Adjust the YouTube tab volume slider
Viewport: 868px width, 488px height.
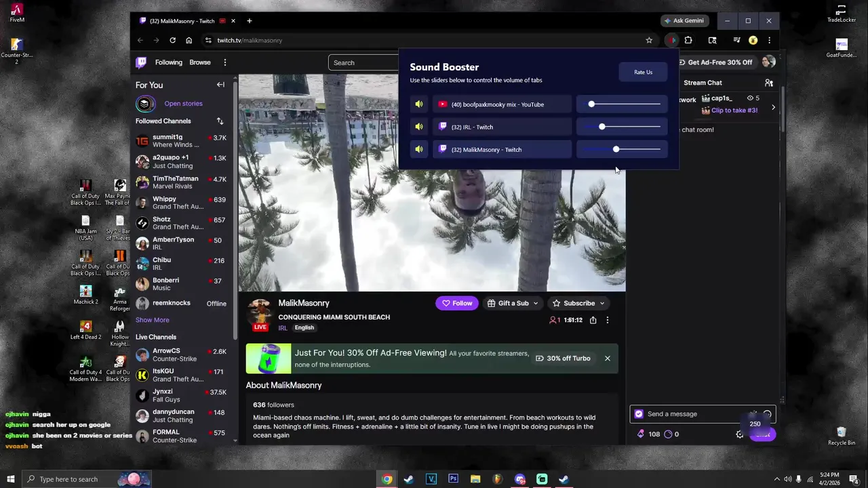click(x=622, y=104)
